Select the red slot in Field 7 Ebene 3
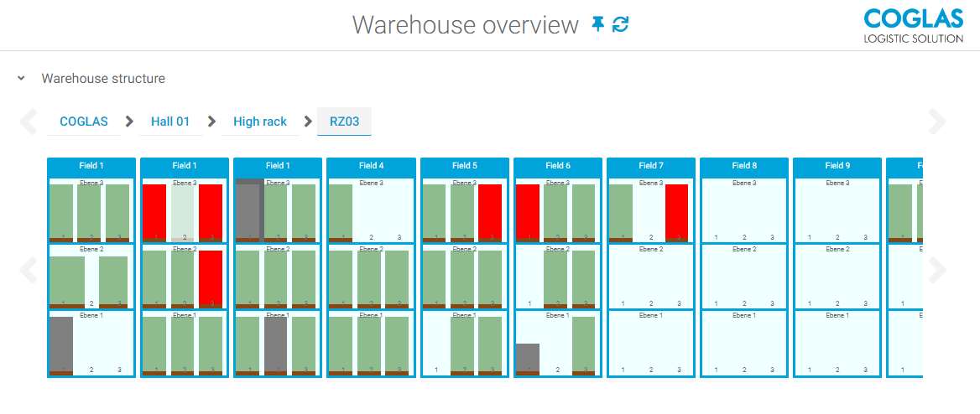This screenshot has height=414, width=980. 676,211
